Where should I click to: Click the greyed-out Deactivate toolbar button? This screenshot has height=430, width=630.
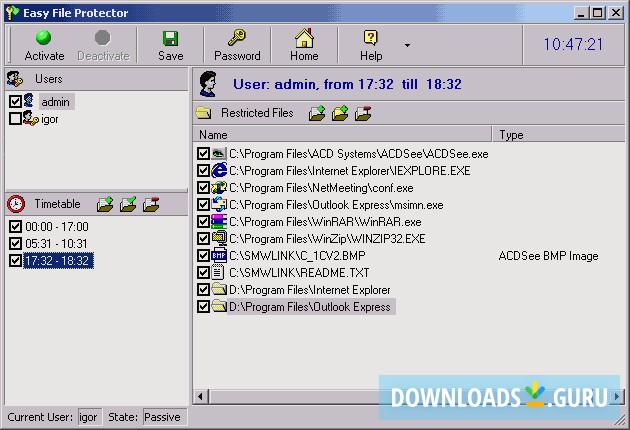tap(103, 45)
